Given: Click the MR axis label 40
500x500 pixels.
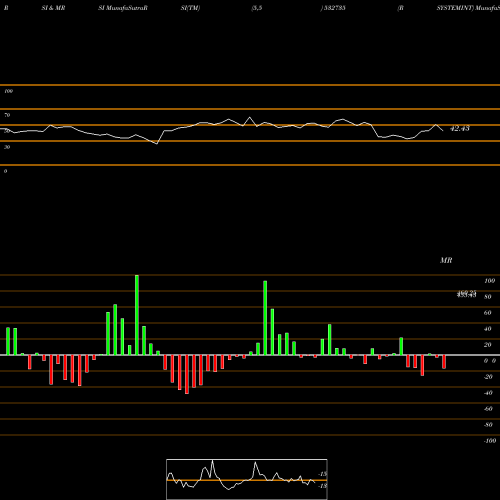Looking at the screenshot, I should (487, 329).
